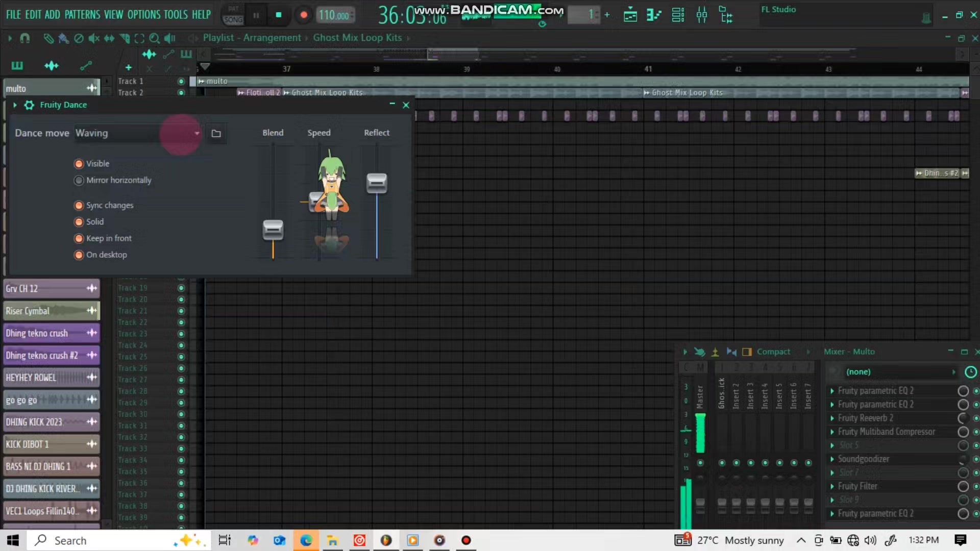Open the EDIT menu
980x551 pixels.
pyautogui.click(x=33, y=14)
